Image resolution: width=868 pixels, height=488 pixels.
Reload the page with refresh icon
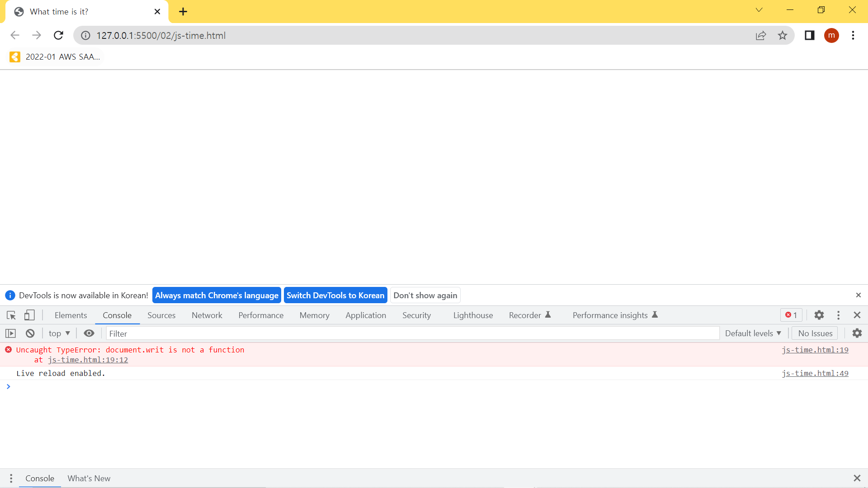pyautogui.click(x=58, y=35)
